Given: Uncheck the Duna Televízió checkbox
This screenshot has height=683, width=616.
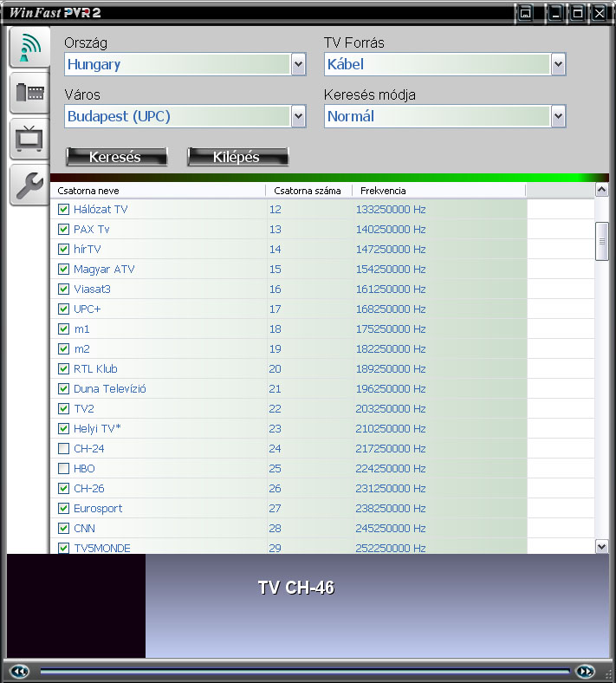Looking at the screenshot, I should 63,388.
